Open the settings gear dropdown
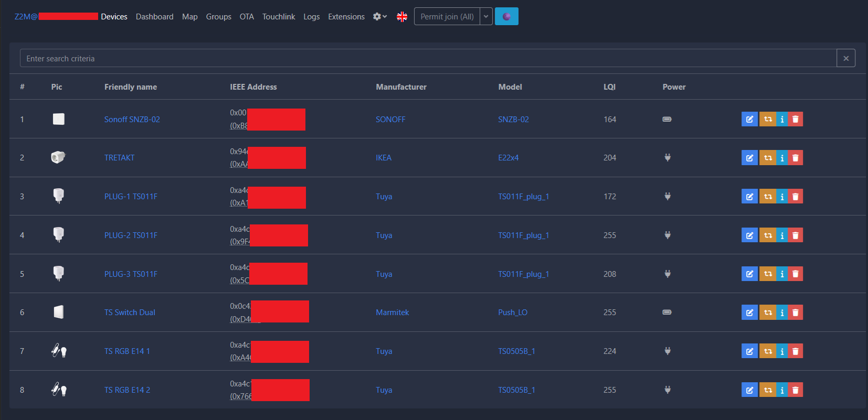Screen dimensions: 868x420 (x=379, y=17)
